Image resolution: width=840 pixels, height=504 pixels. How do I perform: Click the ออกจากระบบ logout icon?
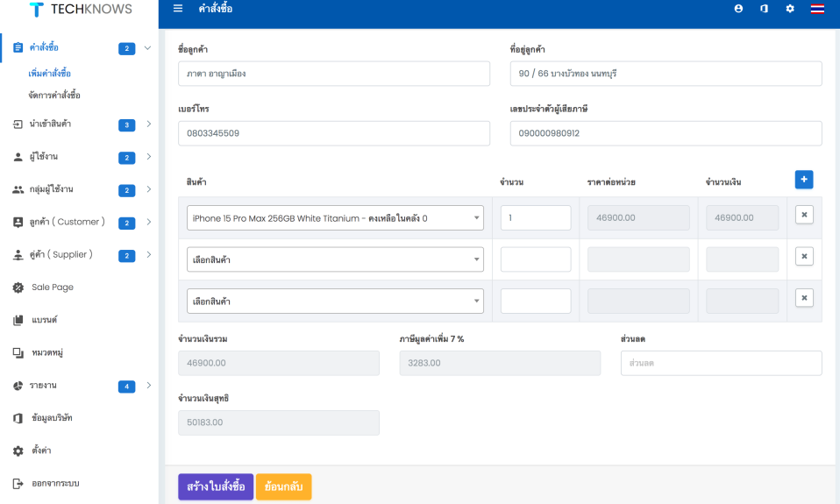coord(18,484)
